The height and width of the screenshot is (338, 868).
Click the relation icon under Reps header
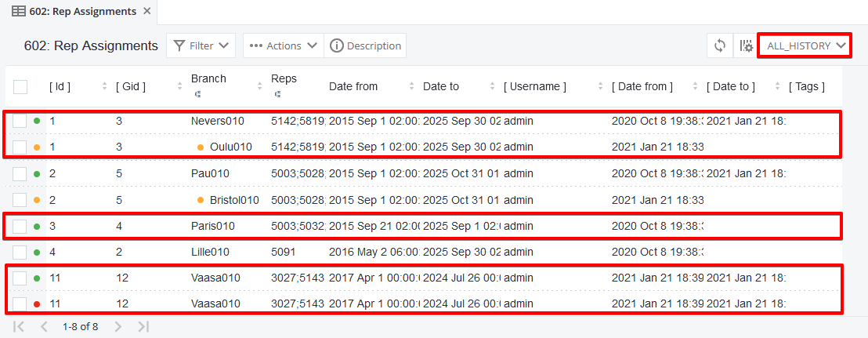pyautogui.click(x=277, y=94)
